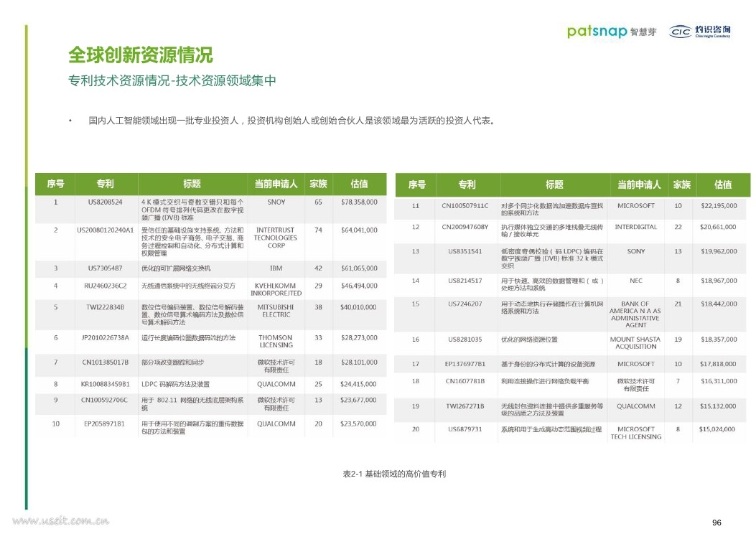Screen dimensions: 756x534
Task: Click valuation $18,442,000
Action: [719, 304]
